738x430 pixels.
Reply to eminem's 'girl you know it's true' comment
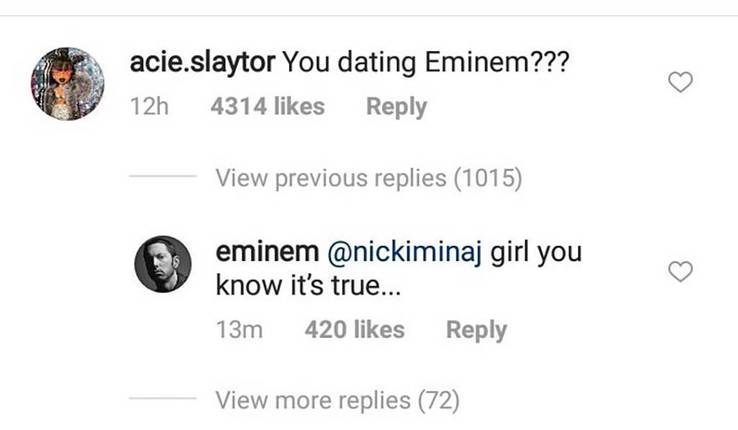point(476,330)
